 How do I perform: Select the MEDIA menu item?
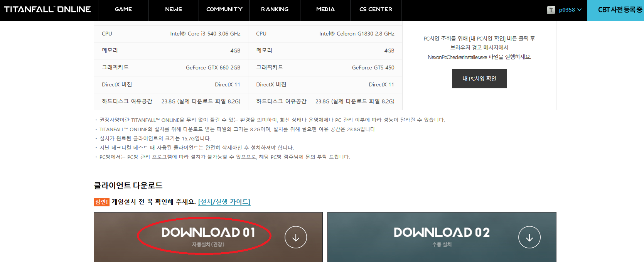point(325,10)
